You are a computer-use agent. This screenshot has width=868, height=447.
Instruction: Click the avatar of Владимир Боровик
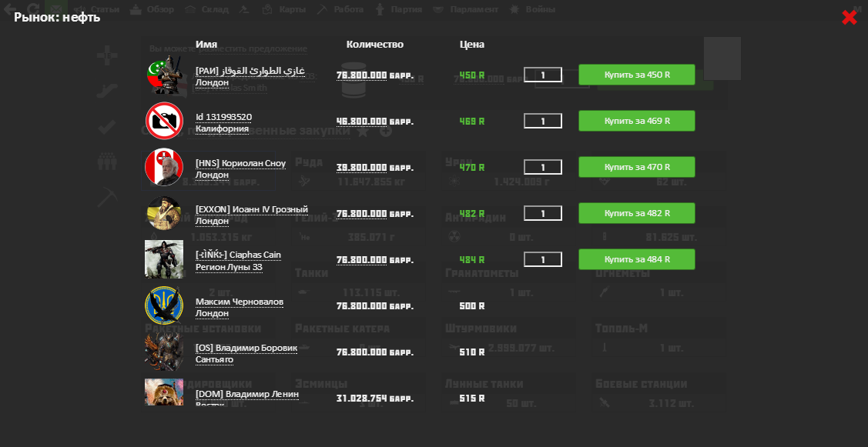[164, 352]
